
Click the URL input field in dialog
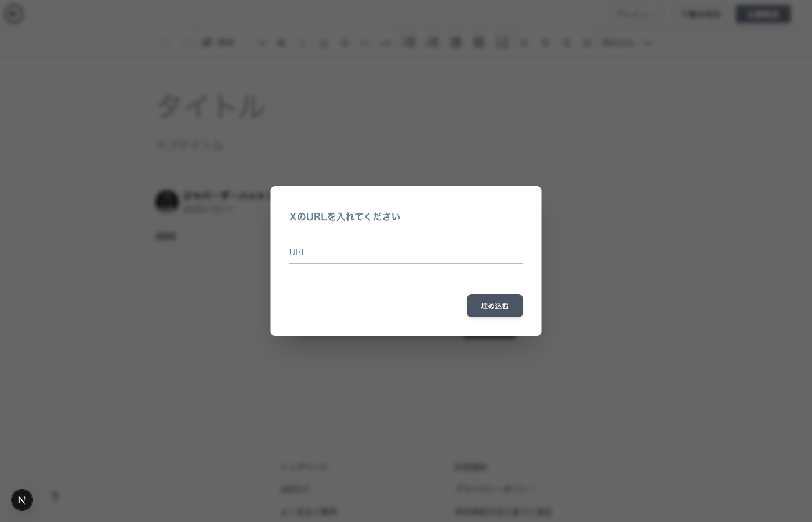(x=405, y=252)
